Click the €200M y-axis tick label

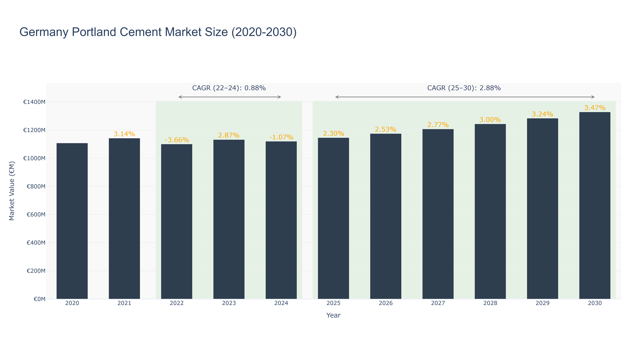(x=36, y=271)
